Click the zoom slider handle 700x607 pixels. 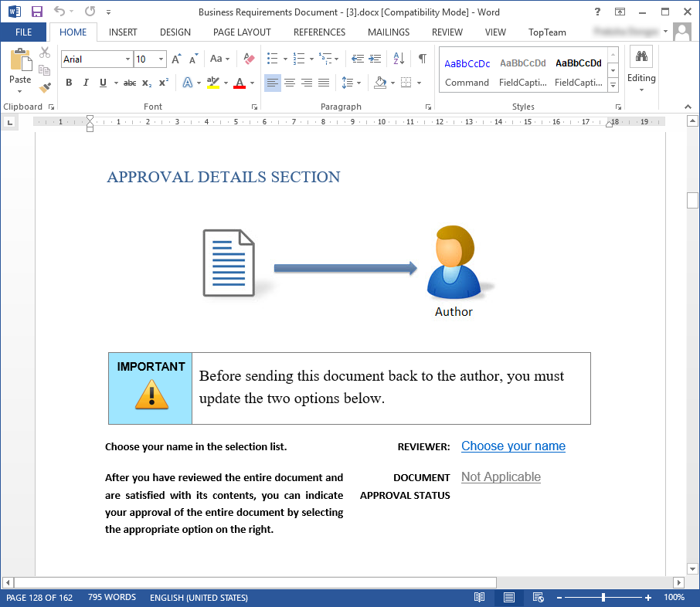(603, 597)
